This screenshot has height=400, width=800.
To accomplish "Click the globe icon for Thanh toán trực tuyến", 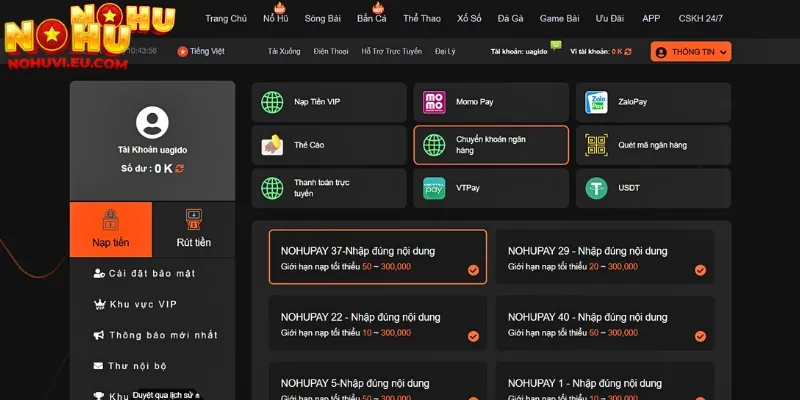I will (x=272, y=188).
